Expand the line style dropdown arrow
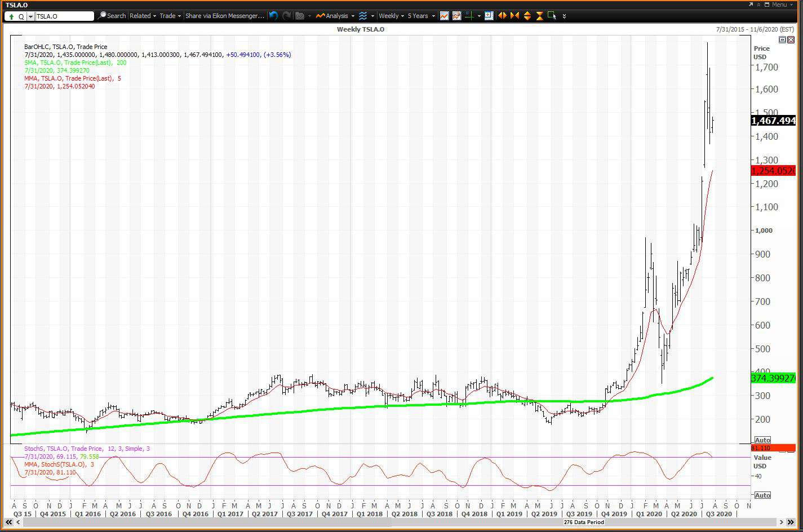 (x=372, y=16)
